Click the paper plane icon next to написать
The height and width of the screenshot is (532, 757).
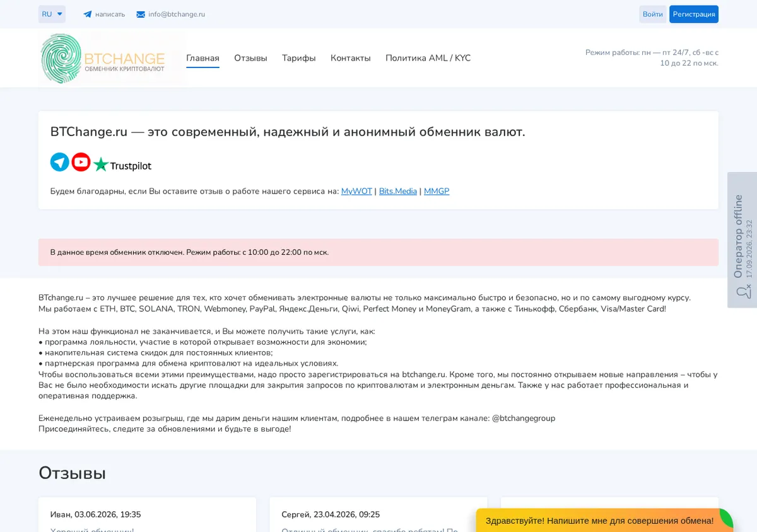pyautogui.click(x=88, y=14)
